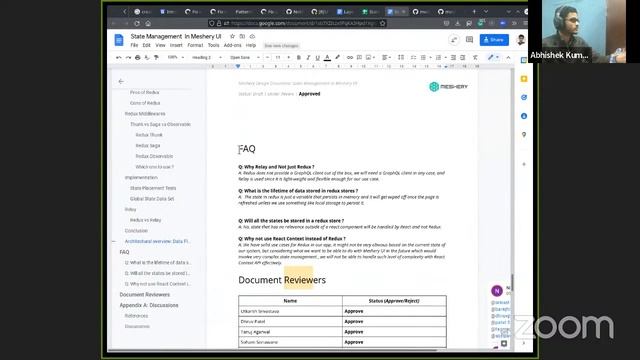Hide the side panel using bottom arrow
The width and height of the screenshot is (640, 360).
point(524,343)
